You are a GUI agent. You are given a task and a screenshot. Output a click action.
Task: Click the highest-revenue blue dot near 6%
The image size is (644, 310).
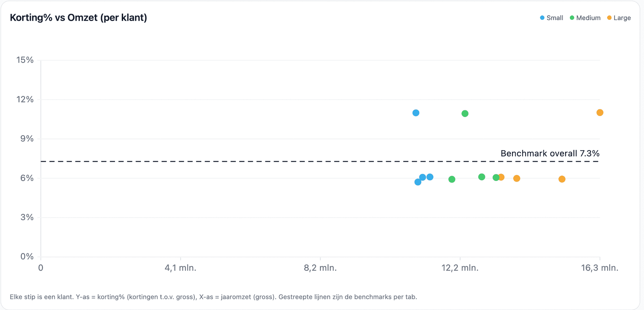click(x=430, y=177)
